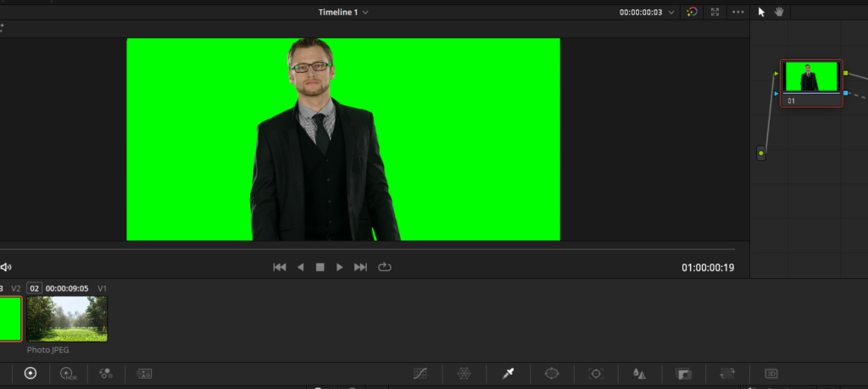Open the Curves palette

(x=420, y=373)
